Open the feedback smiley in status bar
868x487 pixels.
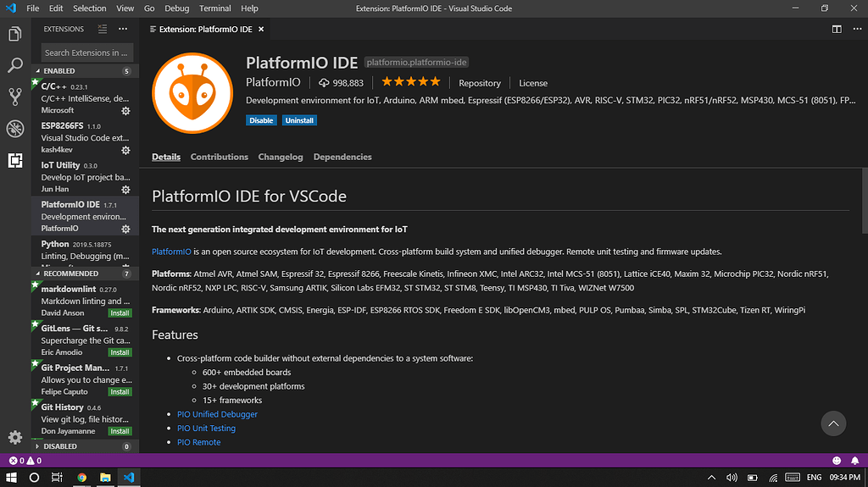pyautogui.click(x=837, y=461)
